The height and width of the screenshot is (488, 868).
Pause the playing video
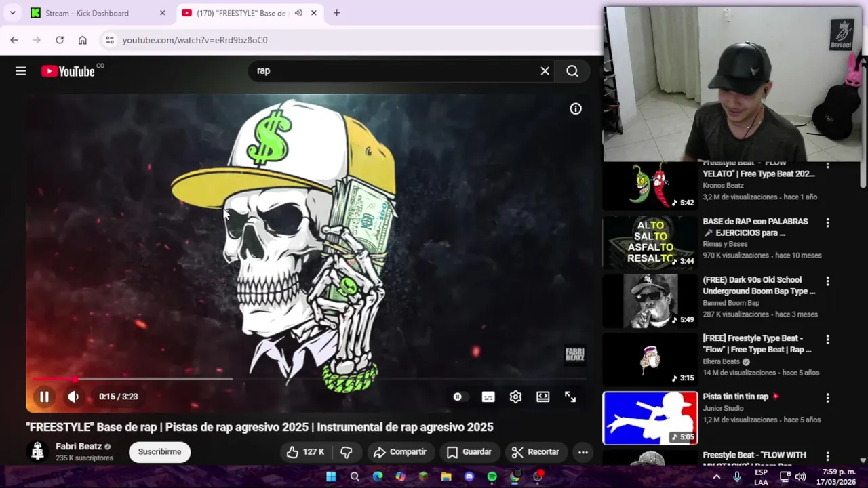[x=44, y=396]
